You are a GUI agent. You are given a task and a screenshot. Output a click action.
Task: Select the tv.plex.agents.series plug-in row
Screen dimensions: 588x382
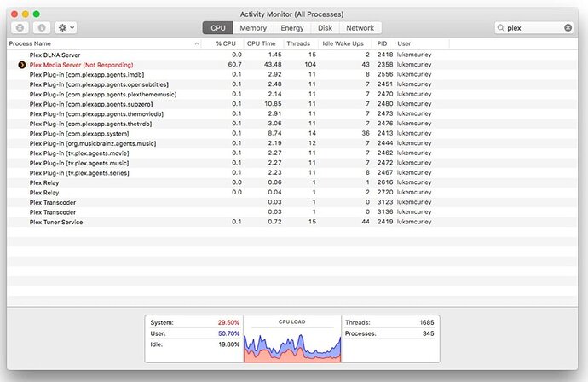291,172
